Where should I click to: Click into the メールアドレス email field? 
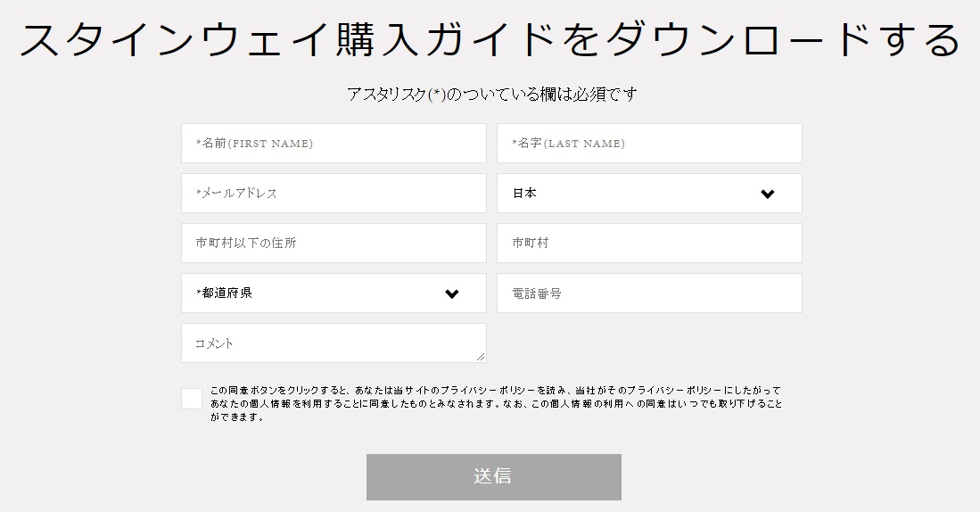[334, 194]
